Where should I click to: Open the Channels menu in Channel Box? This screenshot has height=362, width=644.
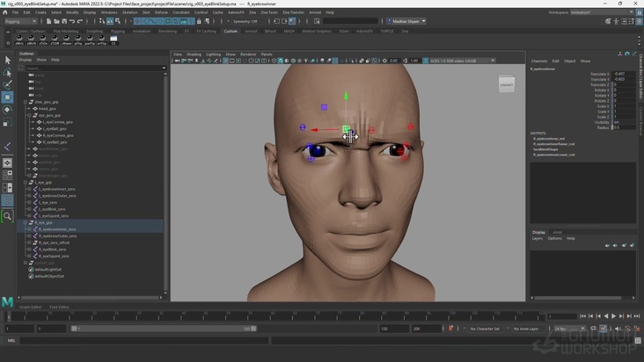pos(538,62)
